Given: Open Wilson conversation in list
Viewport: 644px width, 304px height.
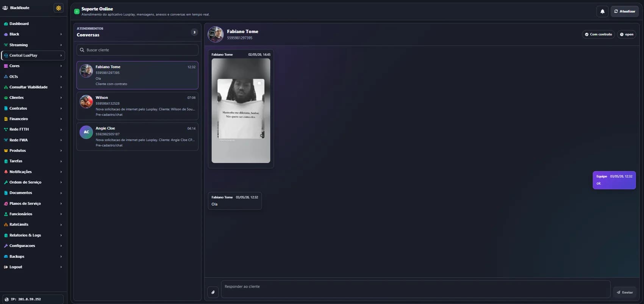Looking at the screenshot, I should pos(138,106).
